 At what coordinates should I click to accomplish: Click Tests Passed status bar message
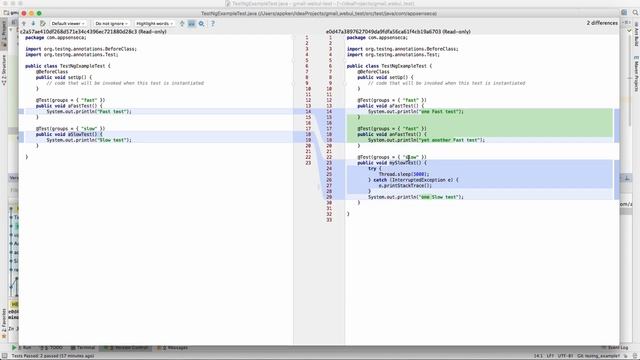(x=53, y=356)
